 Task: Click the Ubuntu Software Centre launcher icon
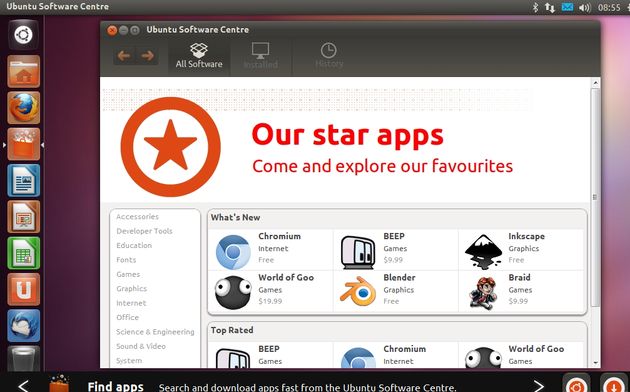23,144
